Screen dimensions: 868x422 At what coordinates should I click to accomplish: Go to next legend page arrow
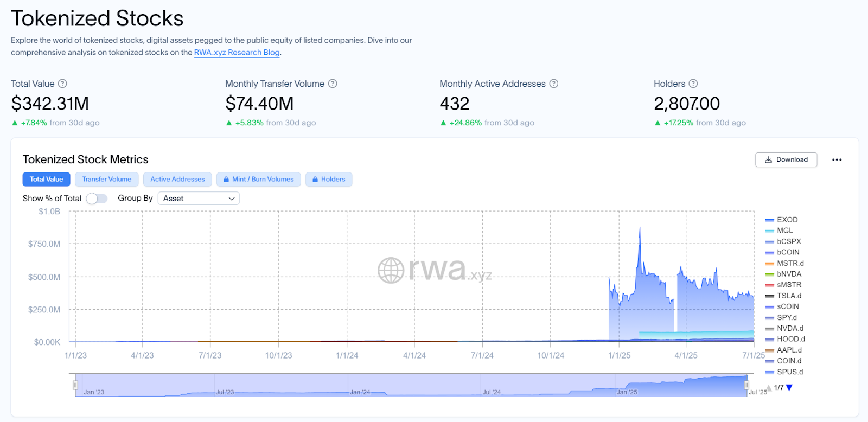tap(789, 388)
